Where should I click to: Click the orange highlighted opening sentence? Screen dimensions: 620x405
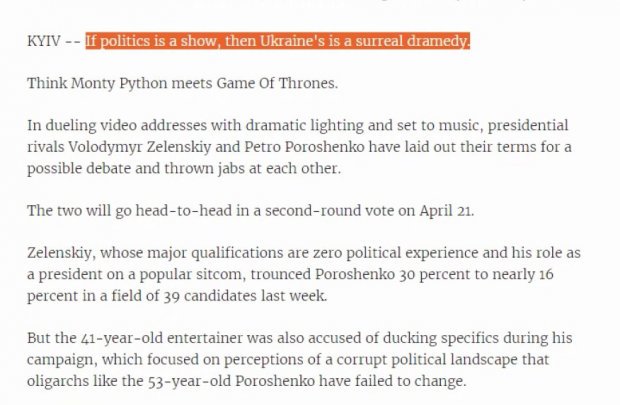[x=277, y=41]
